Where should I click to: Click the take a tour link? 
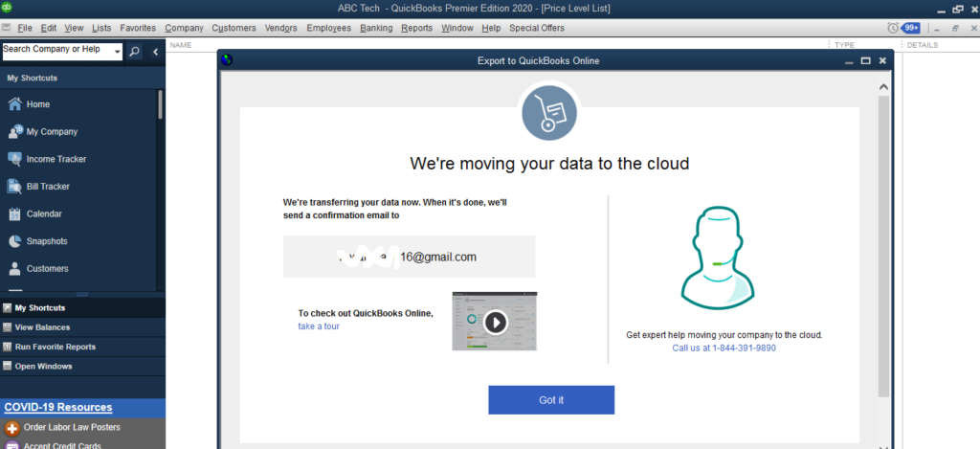click(319, 326)
